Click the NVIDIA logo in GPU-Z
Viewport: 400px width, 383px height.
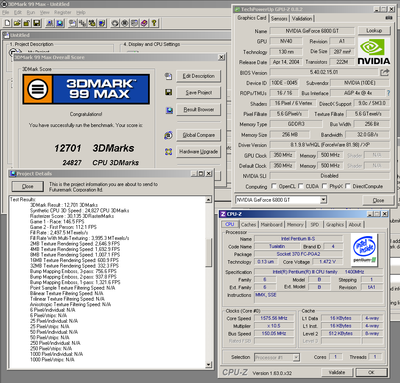[x=374, y=51]
